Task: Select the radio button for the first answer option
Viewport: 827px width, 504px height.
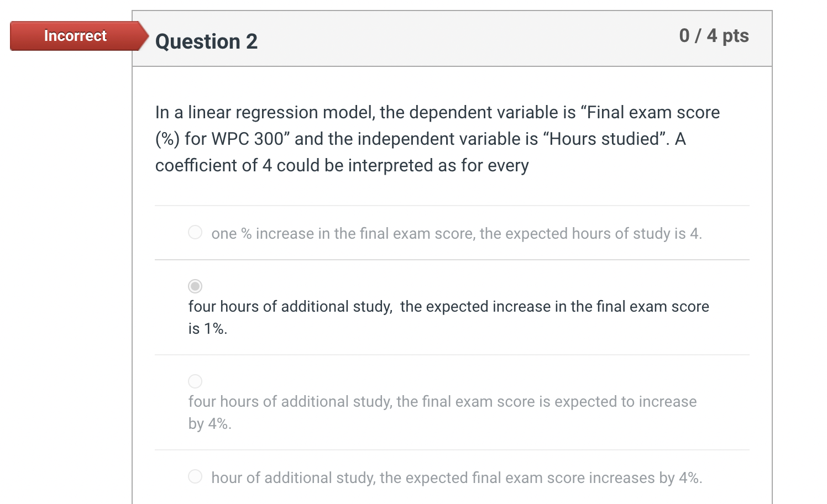Action: 195,232
